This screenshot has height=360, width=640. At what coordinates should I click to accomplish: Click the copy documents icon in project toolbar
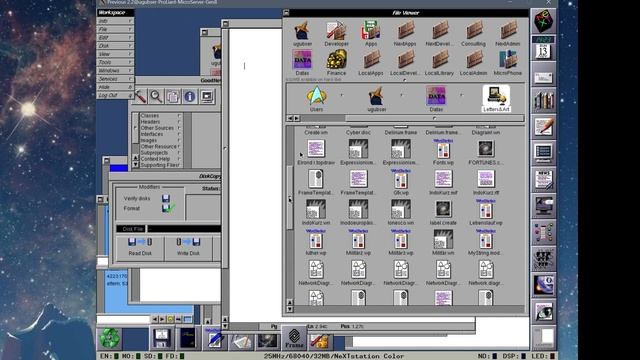point(173,97)
